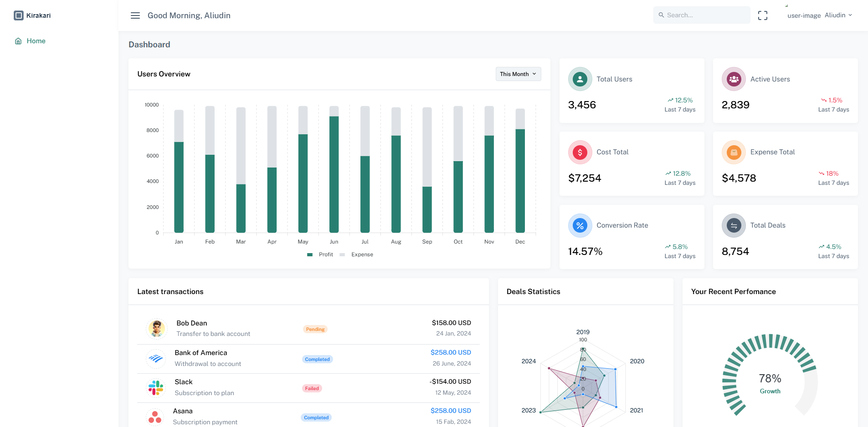This screenshot has height=427, width=868.
Task: Open fullscreen mode from the header icon
Action: pos(763,15)
